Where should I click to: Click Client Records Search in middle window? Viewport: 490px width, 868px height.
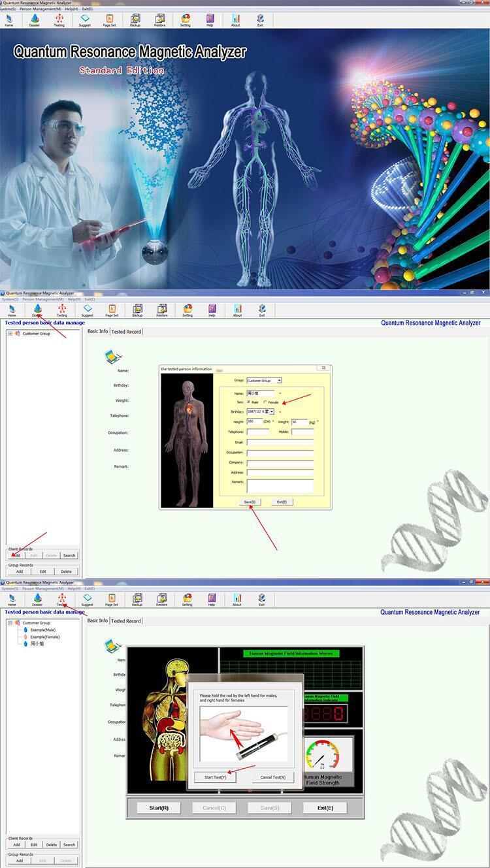[x=69, y=556]
